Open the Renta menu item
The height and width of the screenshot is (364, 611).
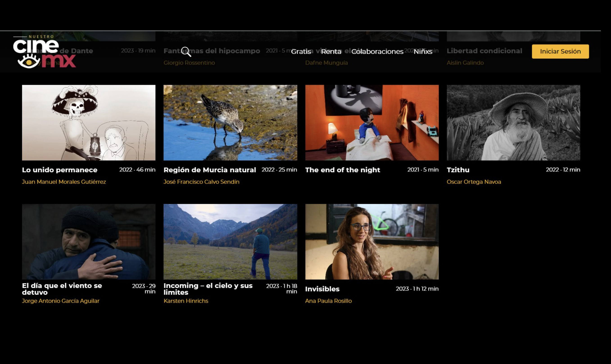pyautogui.click(x=331, y=52)
